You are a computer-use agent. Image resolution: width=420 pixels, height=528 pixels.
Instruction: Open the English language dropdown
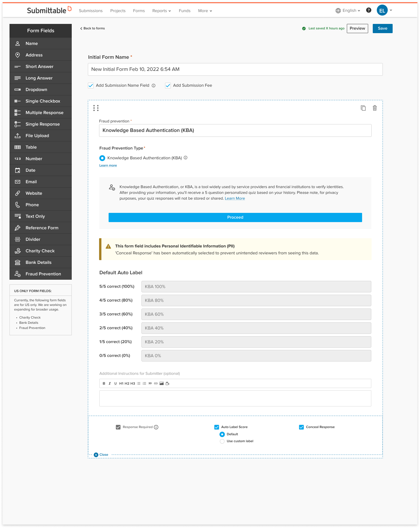click(348, 11)
